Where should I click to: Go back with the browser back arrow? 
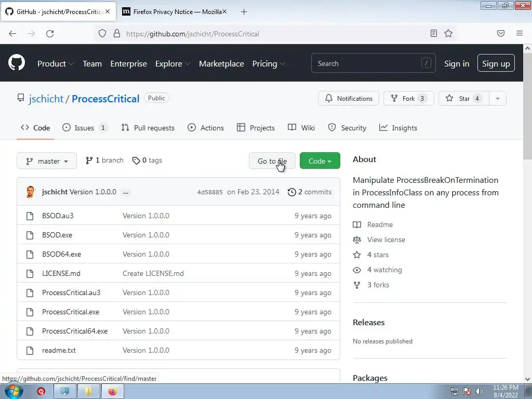click(x=12, y=34)
